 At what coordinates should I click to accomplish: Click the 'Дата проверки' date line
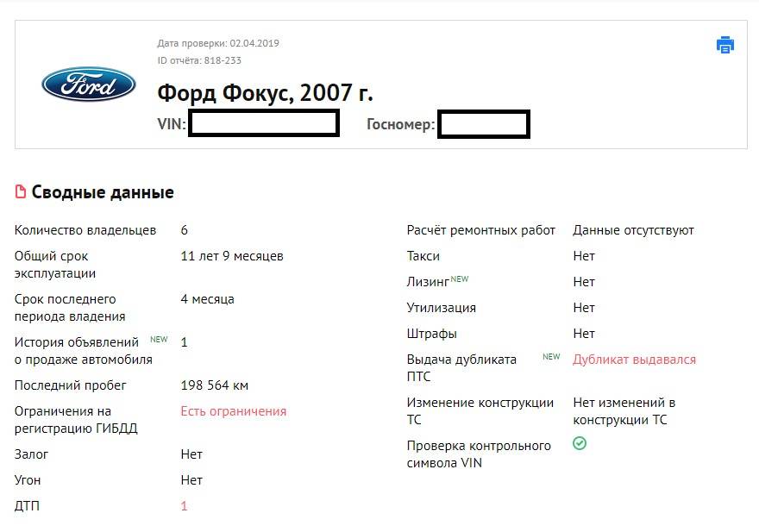(218, 43)
